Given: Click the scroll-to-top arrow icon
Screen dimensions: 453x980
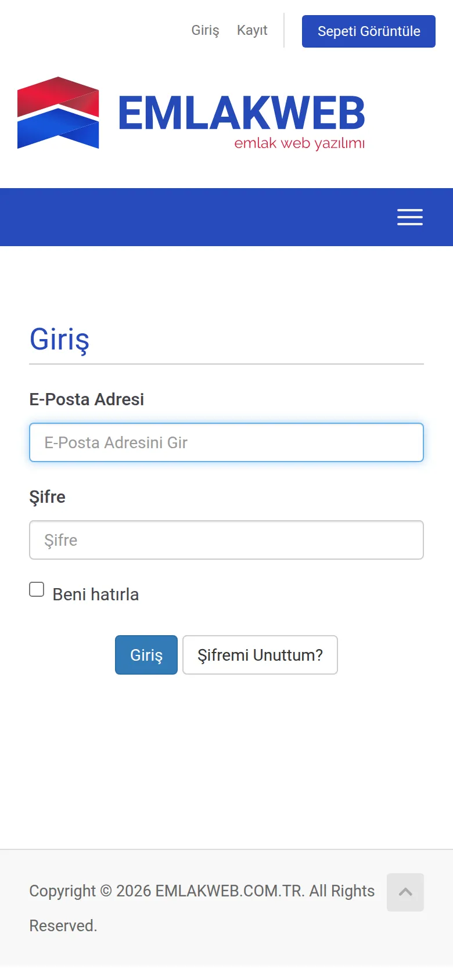Looking at the screenshot, I should click(405, 892).
